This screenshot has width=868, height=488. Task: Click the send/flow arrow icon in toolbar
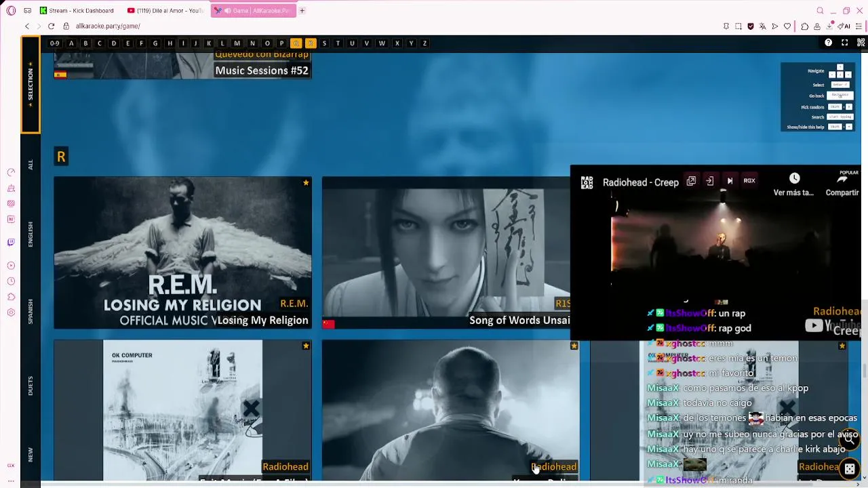775,26
